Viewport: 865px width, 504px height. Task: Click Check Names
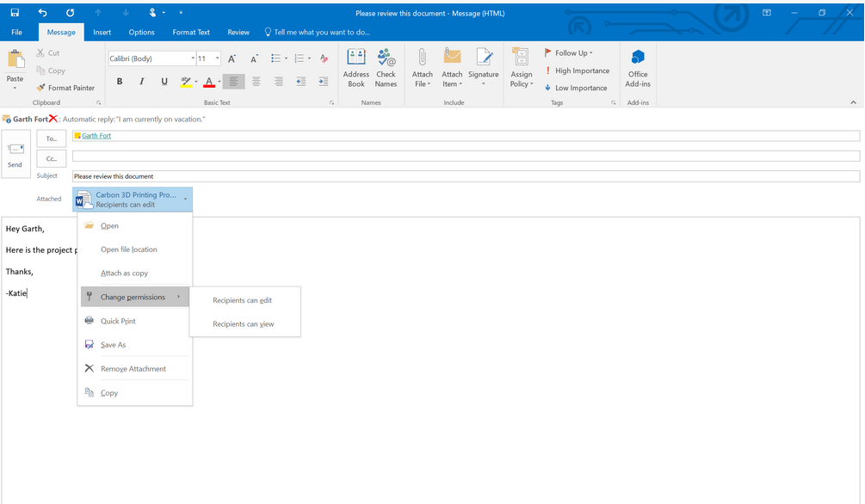click(x=386, y=68)
